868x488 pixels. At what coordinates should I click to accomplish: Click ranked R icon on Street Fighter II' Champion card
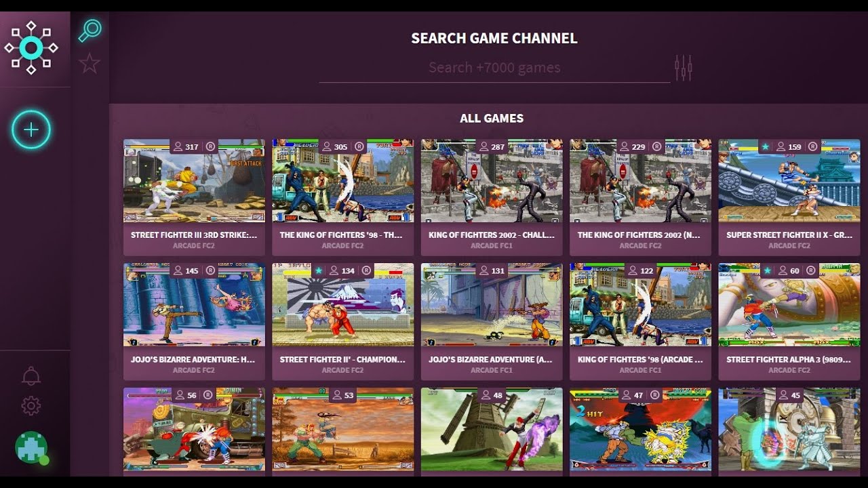click(366, 270)
